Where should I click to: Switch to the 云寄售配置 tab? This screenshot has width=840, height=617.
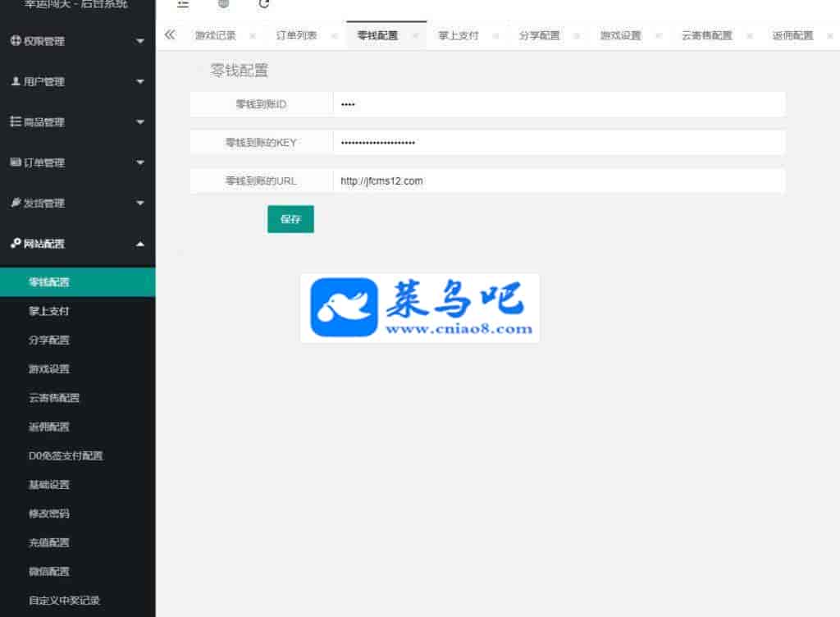point(706,36)
